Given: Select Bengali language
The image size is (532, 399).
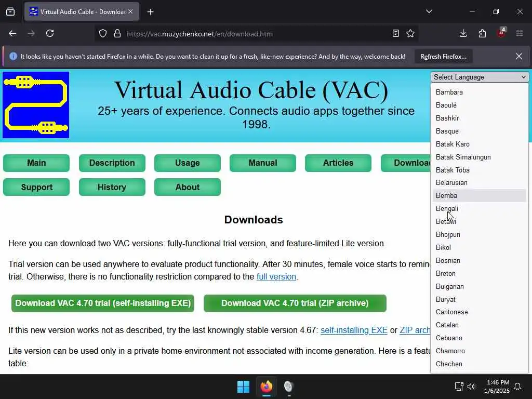Looking at the screenshot, I should pos(480,209).
